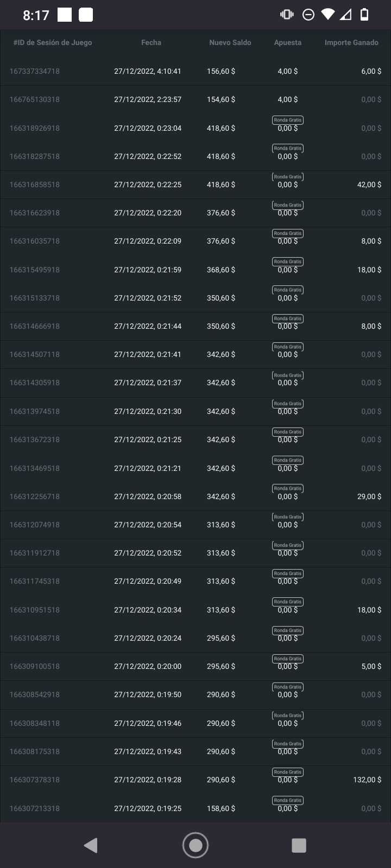Viewport: 391px width, 868px height.
Task: Tap the 8:17 clock in status bar
Action: pos(36,15)
